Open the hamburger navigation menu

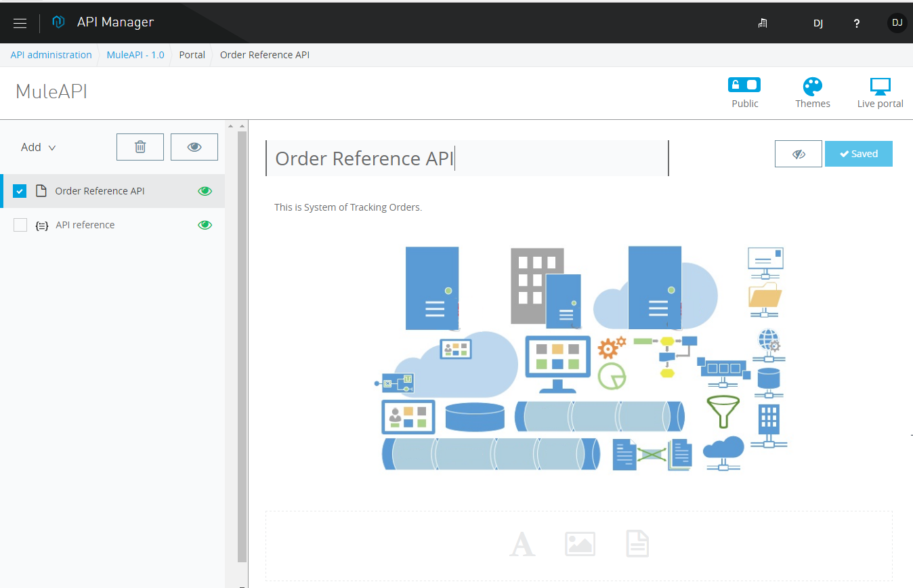click(x=20, y=22)
